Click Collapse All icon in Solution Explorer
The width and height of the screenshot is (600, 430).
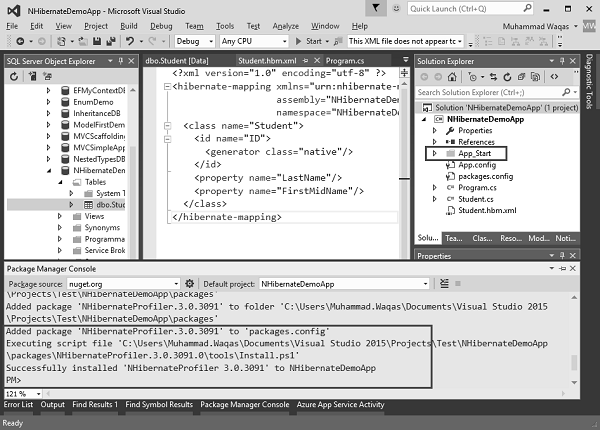coord(521,77)
